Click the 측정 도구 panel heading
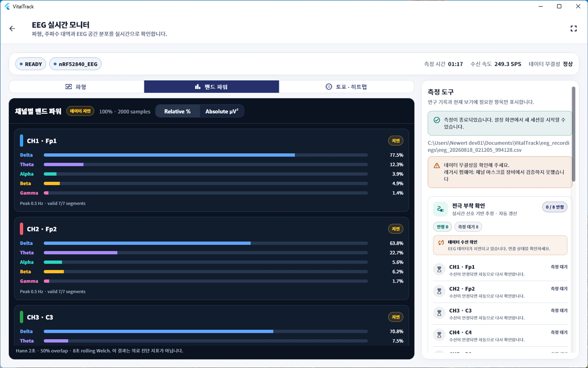Viewport: 588px width, 368px height. (441, 92)
